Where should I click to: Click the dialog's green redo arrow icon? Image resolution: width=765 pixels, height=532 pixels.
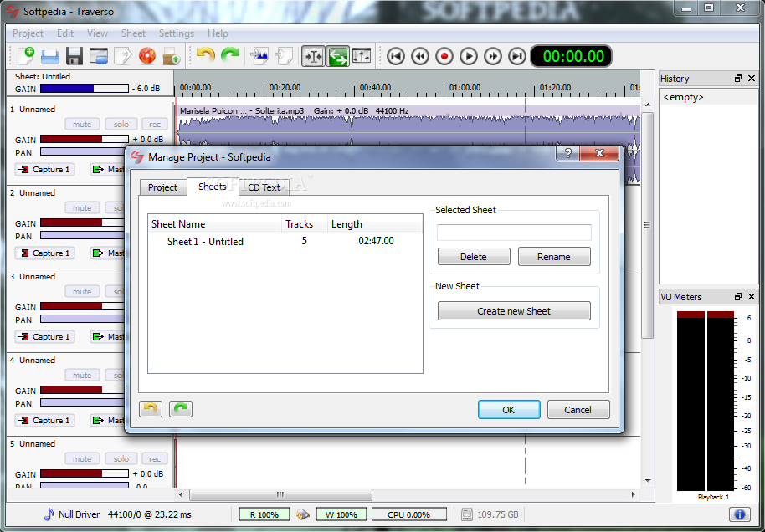click(x=181, y=409)
